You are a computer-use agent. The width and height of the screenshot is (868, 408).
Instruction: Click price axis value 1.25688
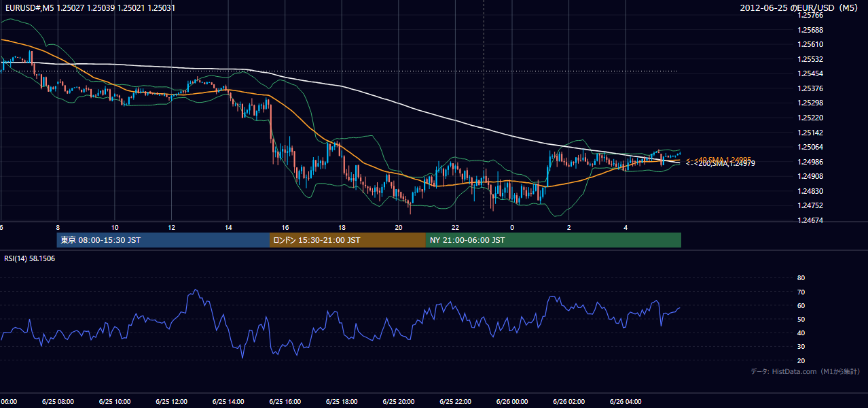pyautogui.click(x=810, y=30)
